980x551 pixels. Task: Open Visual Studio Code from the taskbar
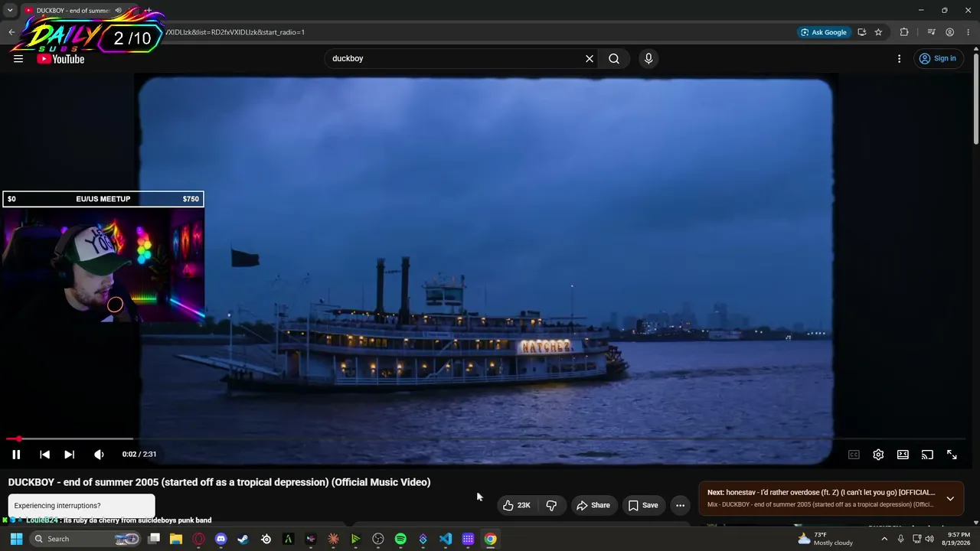(x=446, y=539)
